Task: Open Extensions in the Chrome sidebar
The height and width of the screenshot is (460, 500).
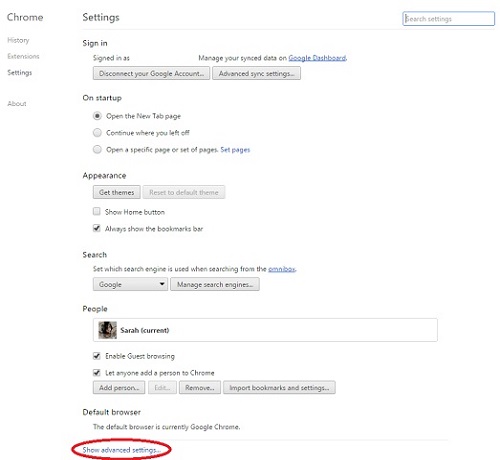Action: (23, 56)
